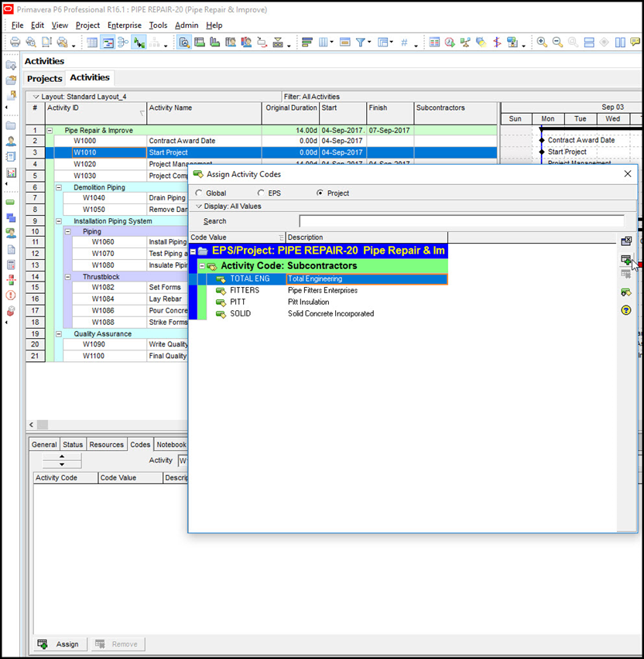Collapse the Quality Assurance group
Image resolution: width=644 pixels, height=659 pixels.
59,333
